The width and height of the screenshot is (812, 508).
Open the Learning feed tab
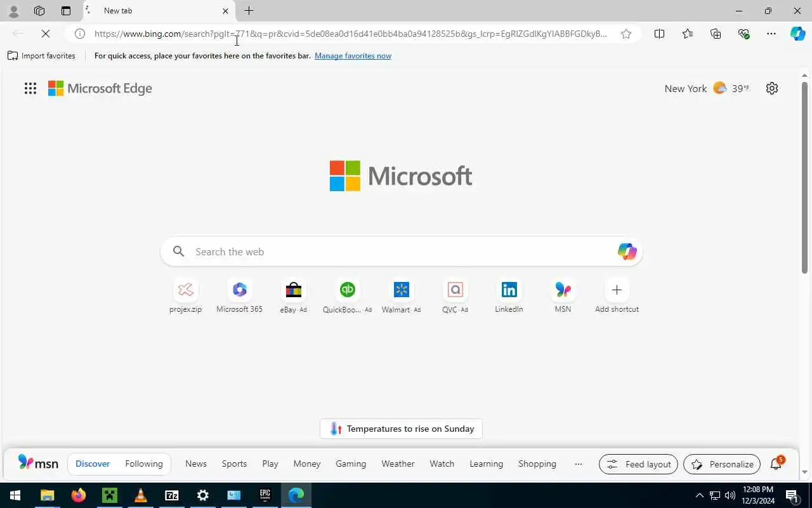point(487,464)
